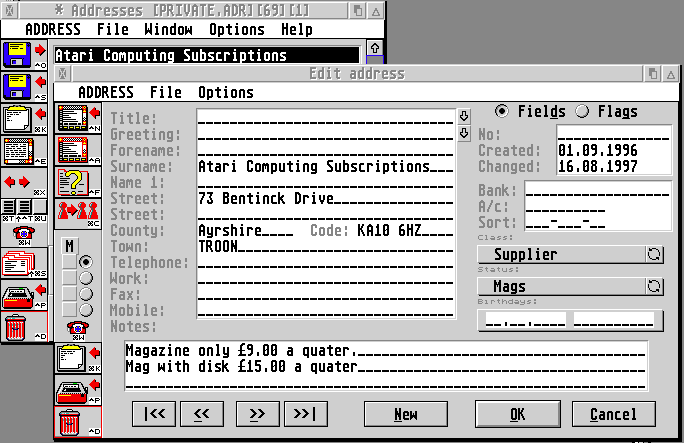Viewport: 684px width, 443px height.
Task: Click into the Surname field
Action: pos(325,167)
